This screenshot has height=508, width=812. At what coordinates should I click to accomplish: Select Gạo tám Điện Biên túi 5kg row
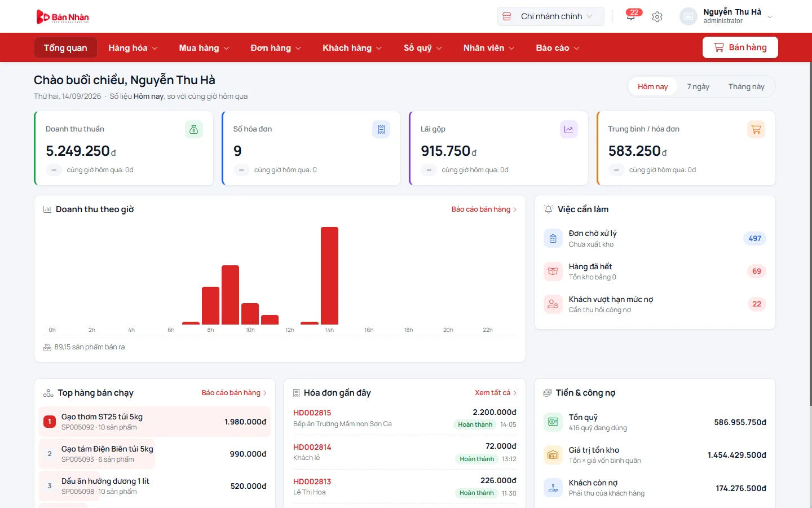pyautogui.click(x=155, y=454)
